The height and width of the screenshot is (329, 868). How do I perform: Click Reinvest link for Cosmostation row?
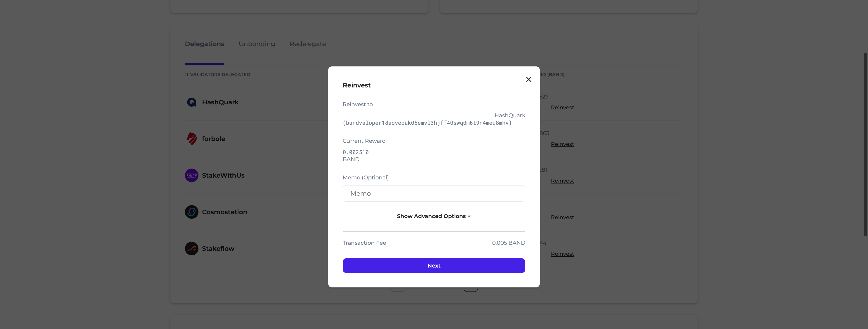click(562, 218)
